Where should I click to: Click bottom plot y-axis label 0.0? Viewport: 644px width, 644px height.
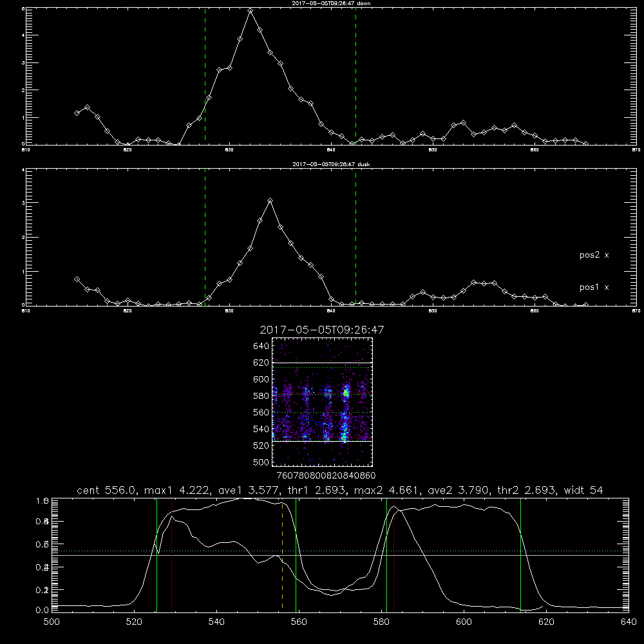click(43, 610)
